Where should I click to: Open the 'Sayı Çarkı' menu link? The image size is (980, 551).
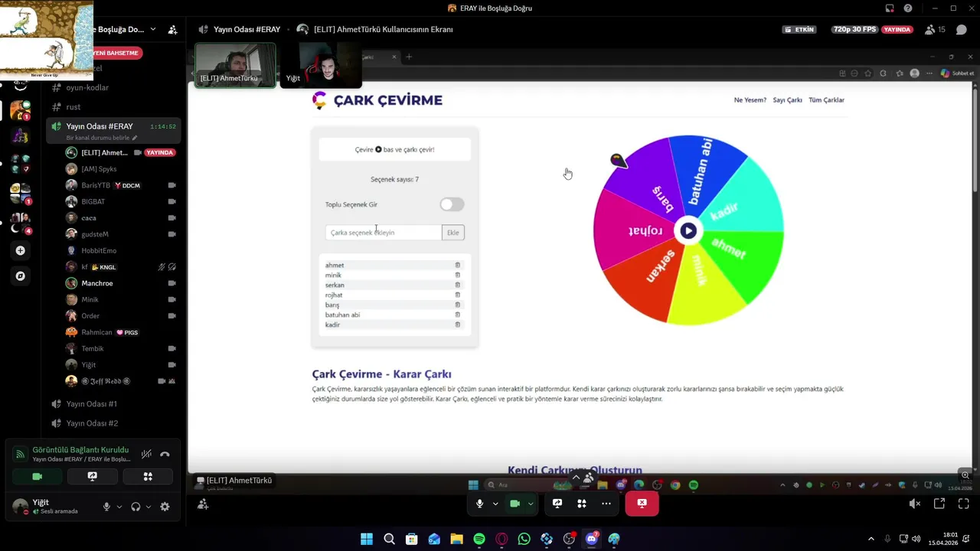tap(787, 100)
